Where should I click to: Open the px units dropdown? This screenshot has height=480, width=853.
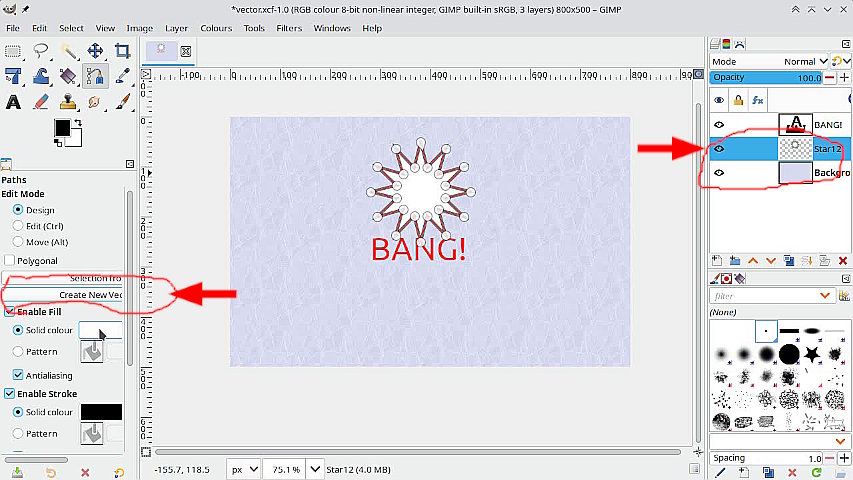click(x=244, y=469)
